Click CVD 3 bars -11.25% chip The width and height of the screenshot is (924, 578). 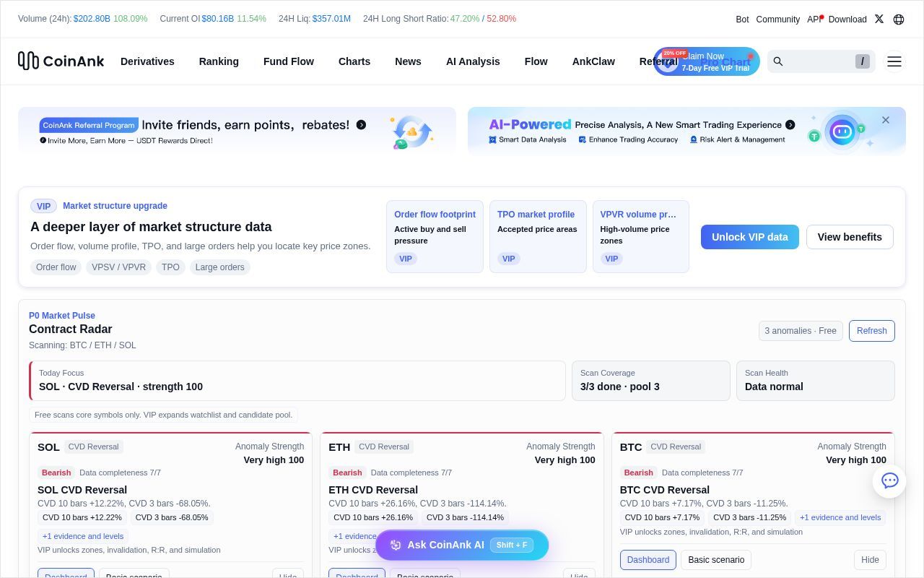coord(749,517)
